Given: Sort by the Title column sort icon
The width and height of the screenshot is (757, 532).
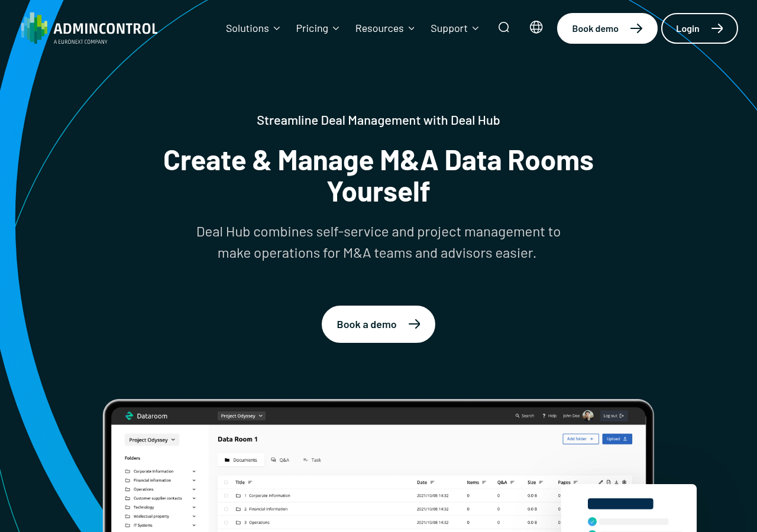Looking at the screenshot, I should point(250,482).
